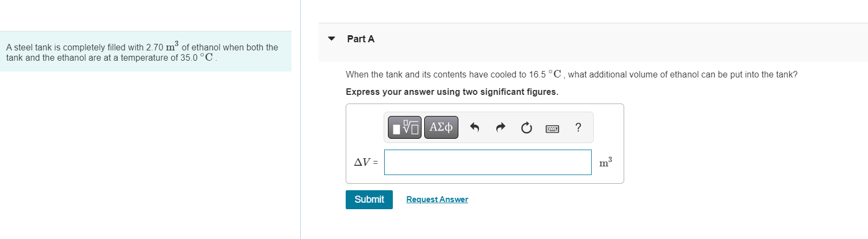
Task: Open help with the question mark icon
Action: (x=578, y=127)
